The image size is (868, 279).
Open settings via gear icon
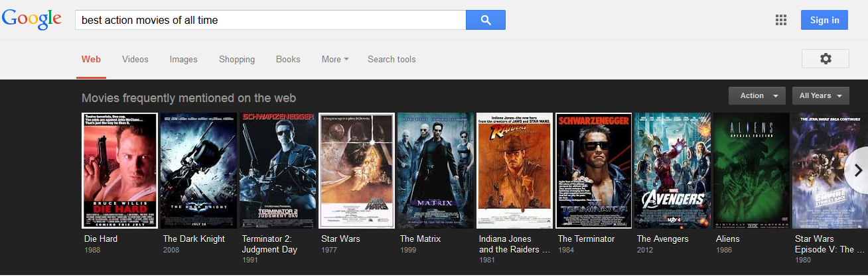pos(825,58)
